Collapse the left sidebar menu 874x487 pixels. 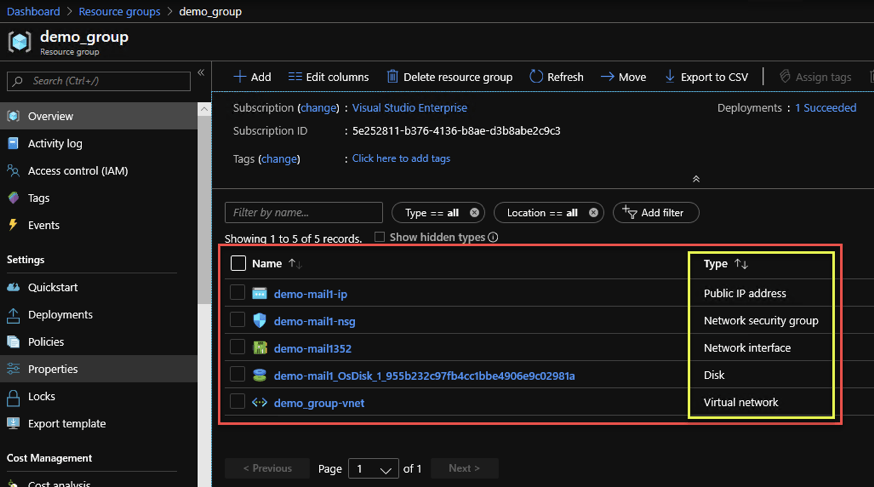click(201, 72)
